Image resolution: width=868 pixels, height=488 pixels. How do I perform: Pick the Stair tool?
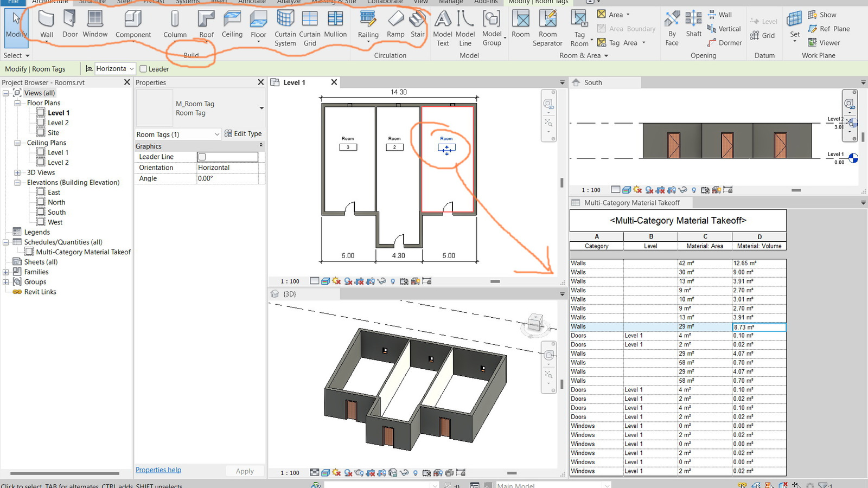(418, 24)
